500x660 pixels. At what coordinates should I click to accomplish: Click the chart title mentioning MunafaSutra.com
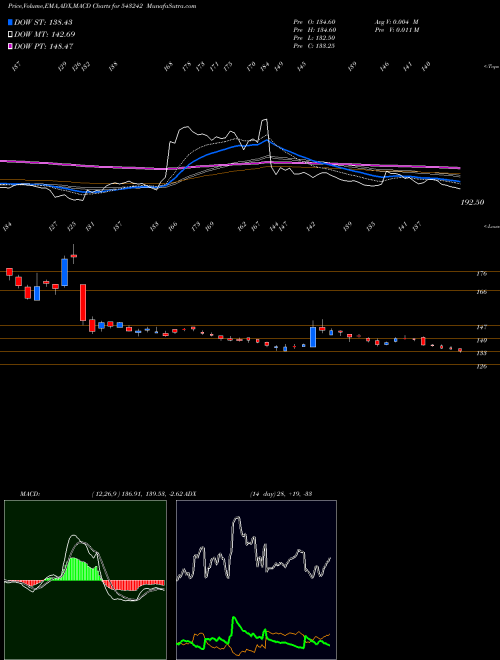[x=102, y=6]
